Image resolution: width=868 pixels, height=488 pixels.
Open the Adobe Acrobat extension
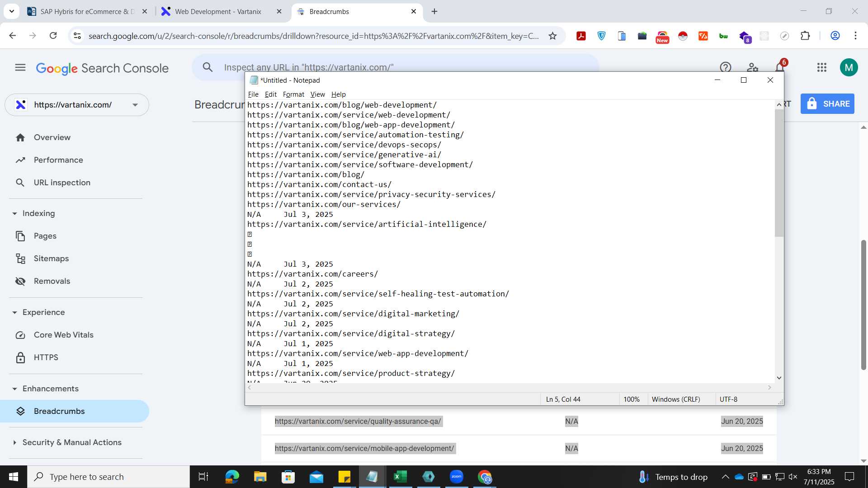coord(581,36)
